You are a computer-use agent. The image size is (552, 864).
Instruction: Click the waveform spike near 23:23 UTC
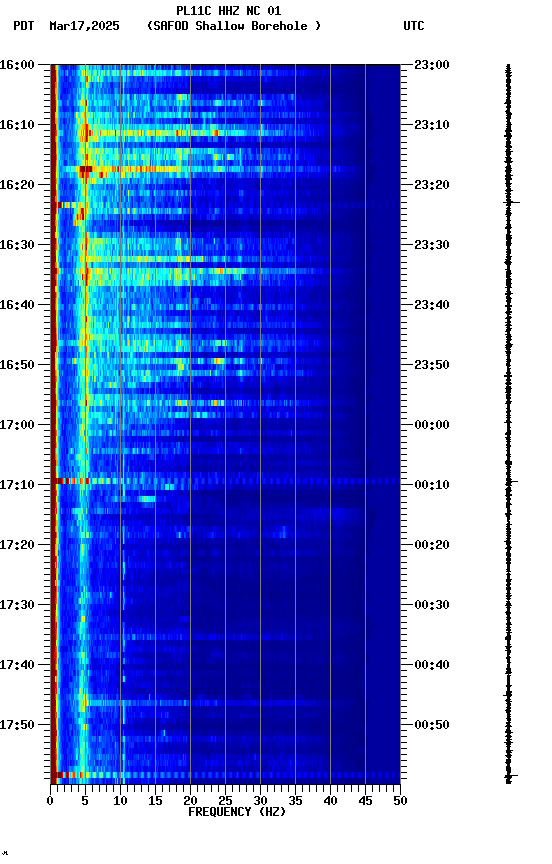[x=512, y=203]
